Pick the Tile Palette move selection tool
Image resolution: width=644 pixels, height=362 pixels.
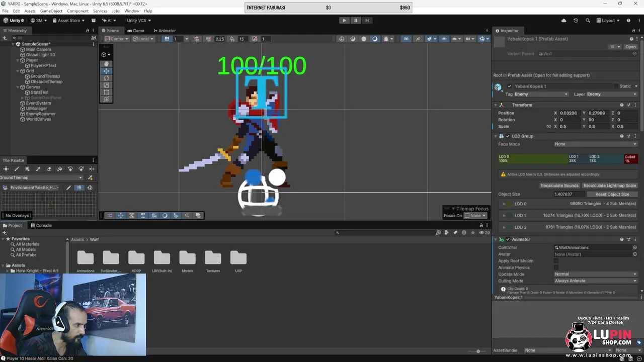6,169
